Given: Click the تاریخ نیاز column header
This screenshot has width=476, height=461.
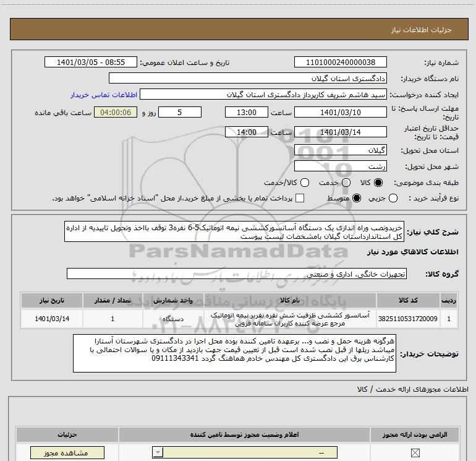Looking at the screenshot, I should coord(52,300).
